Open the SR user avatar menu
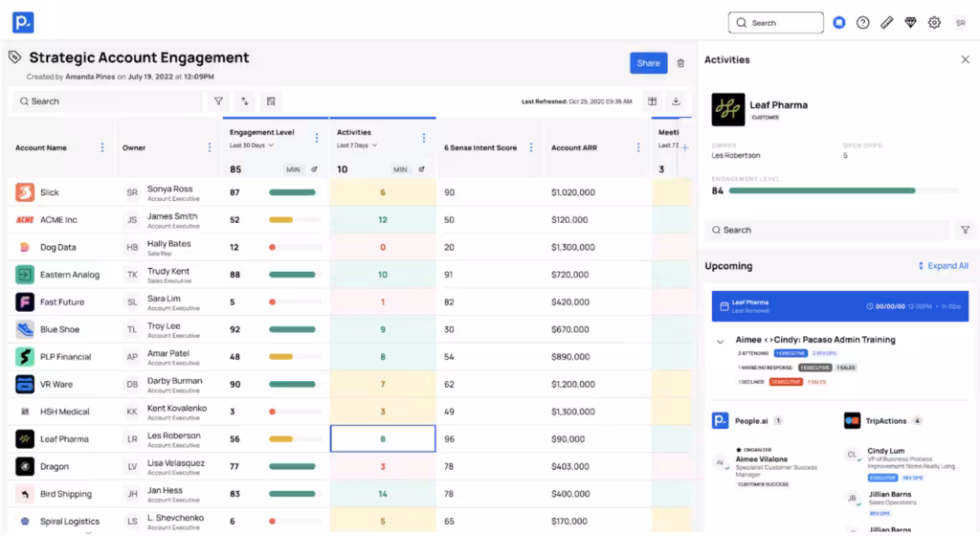 point(960,22)
